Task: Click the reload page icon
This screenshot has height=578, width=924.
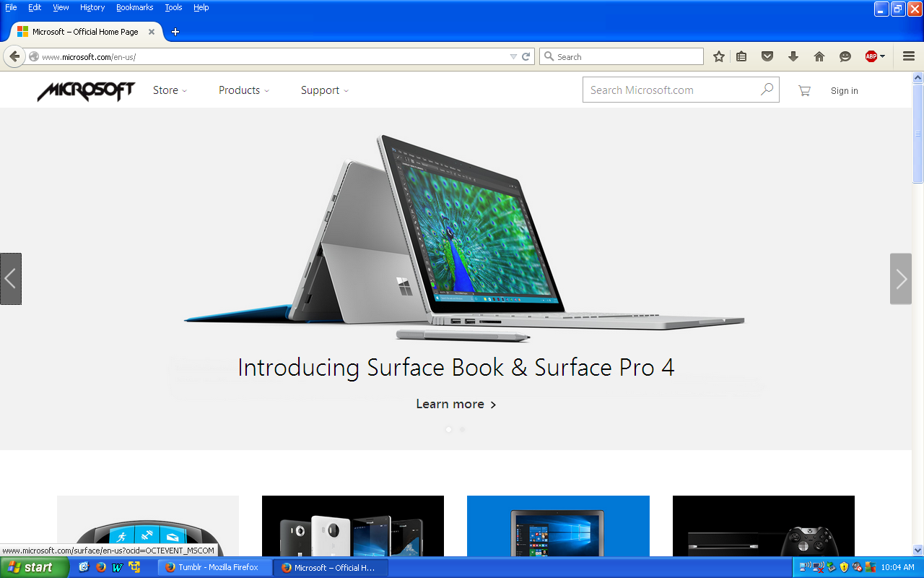Action: pos(526,56)
